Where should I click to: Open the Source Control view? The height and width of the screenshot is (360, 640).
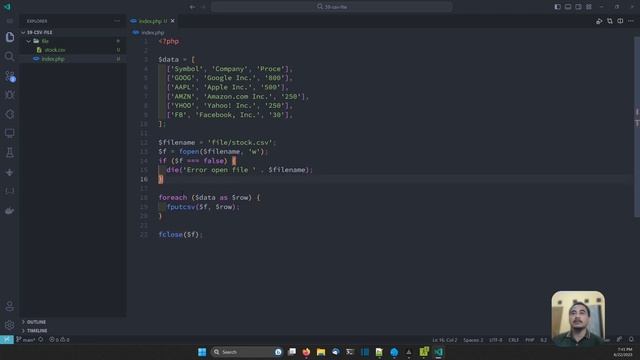click(10, 76)
